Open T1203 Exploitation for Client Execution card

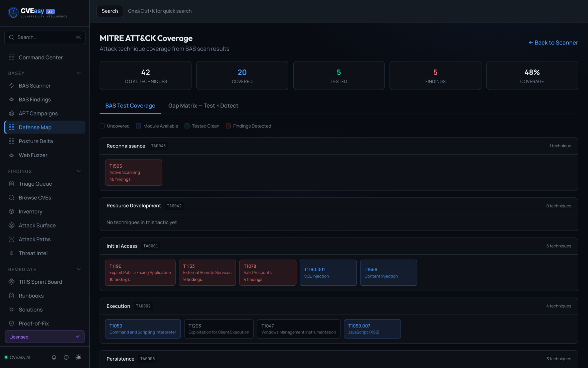click(219, 329)
